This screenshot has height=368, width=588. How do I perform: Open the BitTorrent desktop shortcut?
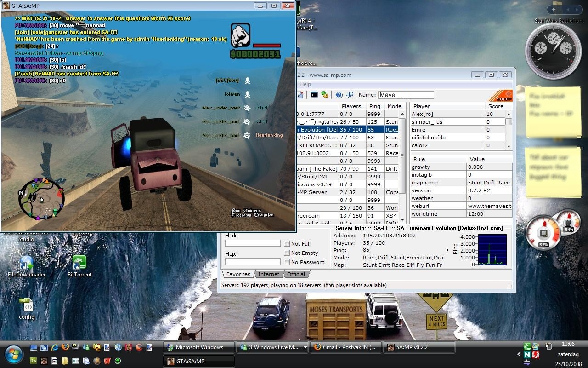tap(79, 267)
